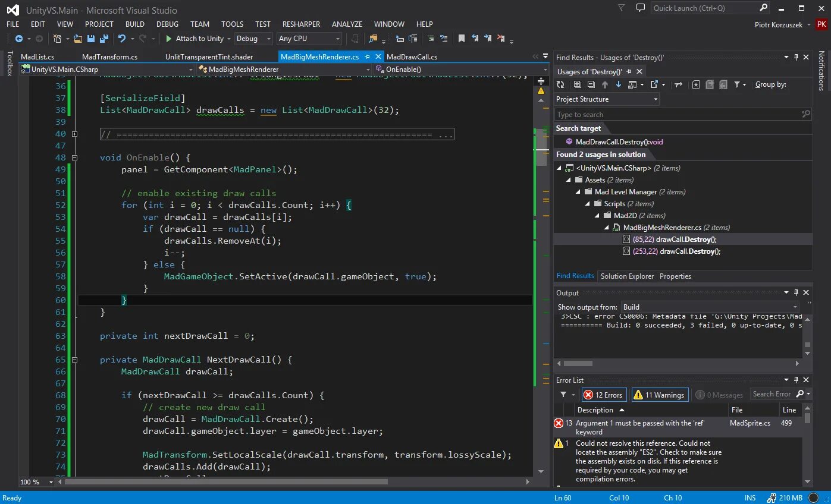Click the Error List filter funnel icon

click(x=563, y=394)
